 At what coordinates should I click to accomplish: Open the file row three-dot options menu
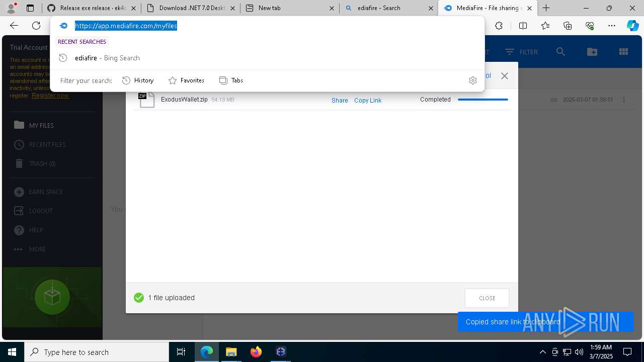pyautogui.click(x=624, y=100)
